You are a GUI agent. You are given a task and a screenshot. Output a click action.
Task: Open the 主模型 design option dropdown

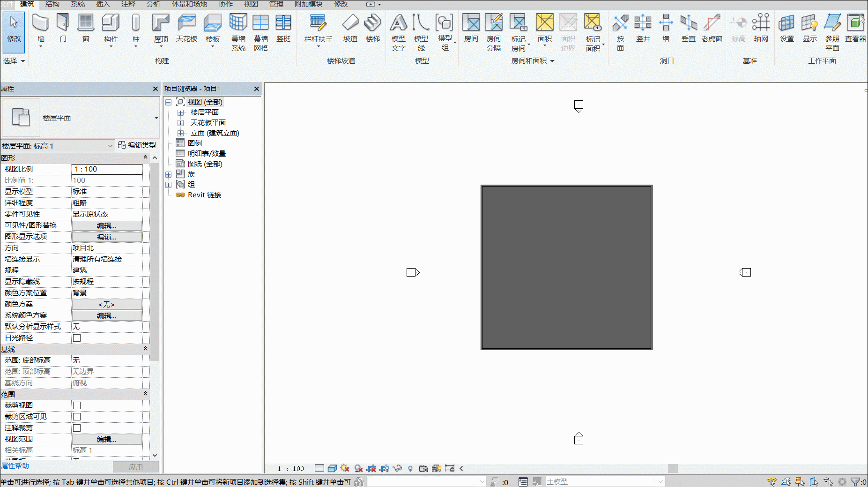point(605,481)
